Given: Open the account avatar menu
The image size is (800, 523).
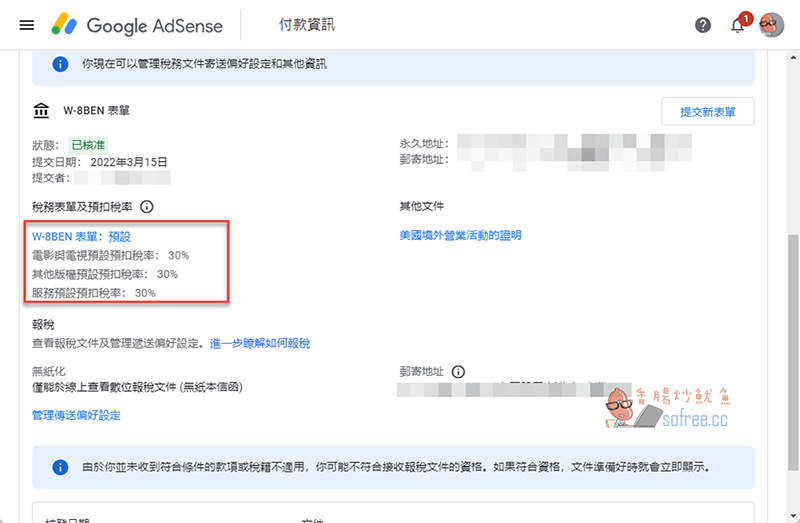Looking at the screenshot, I should [771, 25].
